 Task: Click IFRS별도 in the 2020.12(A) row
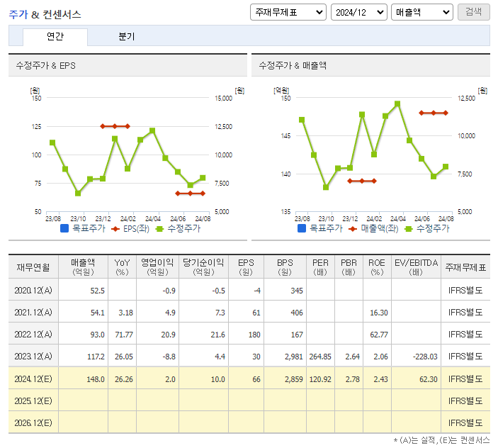click(x=465, y=290)
